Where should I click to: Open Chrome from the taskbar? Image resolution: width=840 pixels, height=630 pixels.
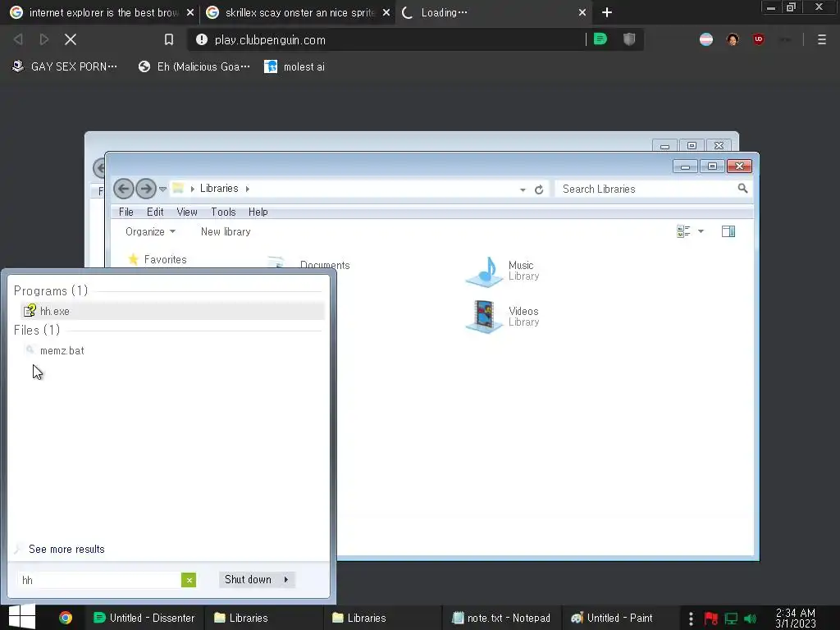point(66,618)
